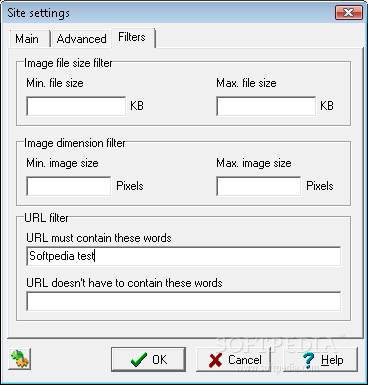Click the puzzle-piece icon button at bottom left
The width and height of the screenshot is (368, 385).
coord(20,359)
